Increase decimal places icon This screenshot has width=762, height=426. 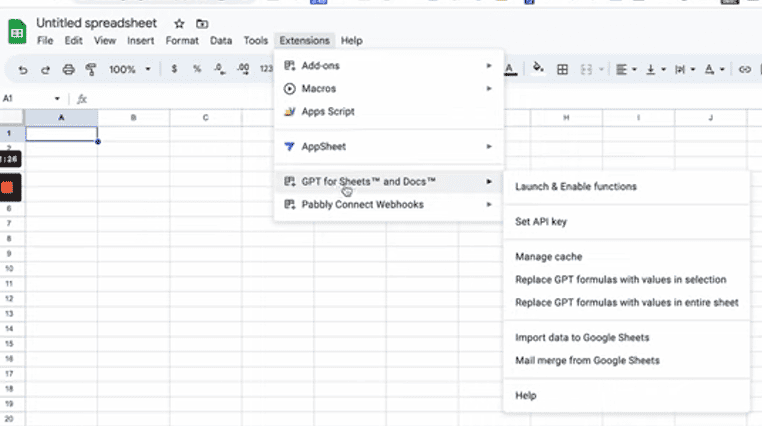point(243,69)
